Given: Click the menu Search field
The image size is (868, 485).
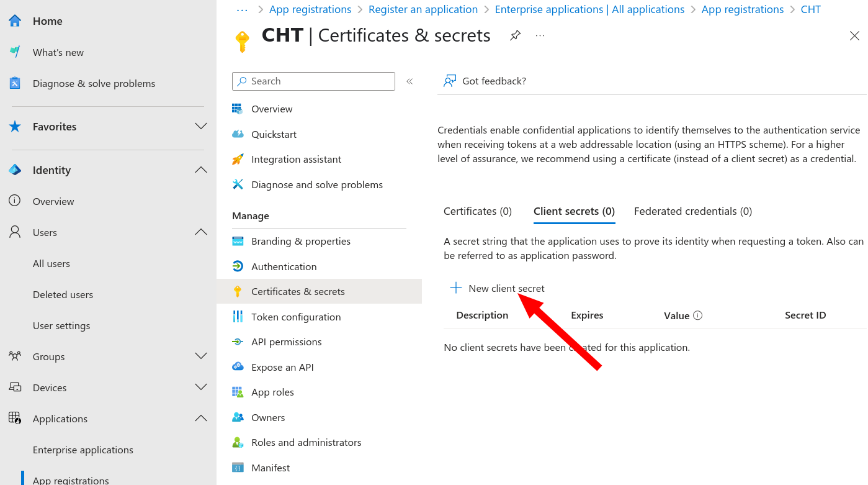Looking at the screenshot, I should [313, 81].
